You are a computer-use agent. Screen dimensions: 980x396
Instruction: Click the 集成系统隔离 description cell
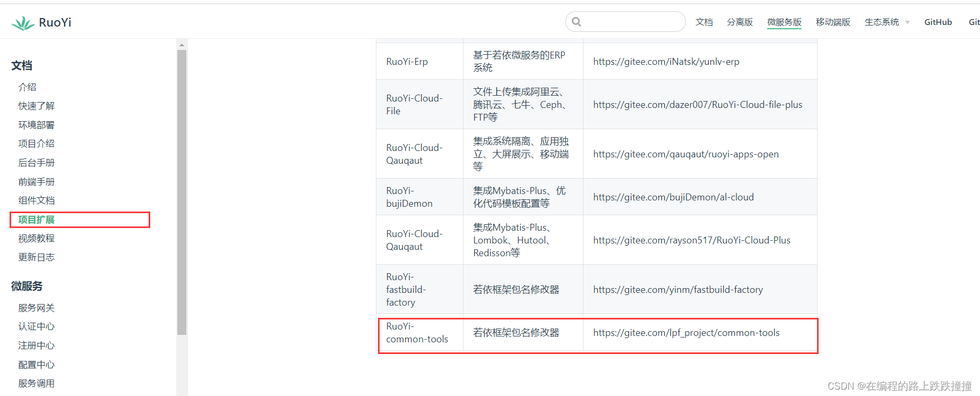pos(523,154)
